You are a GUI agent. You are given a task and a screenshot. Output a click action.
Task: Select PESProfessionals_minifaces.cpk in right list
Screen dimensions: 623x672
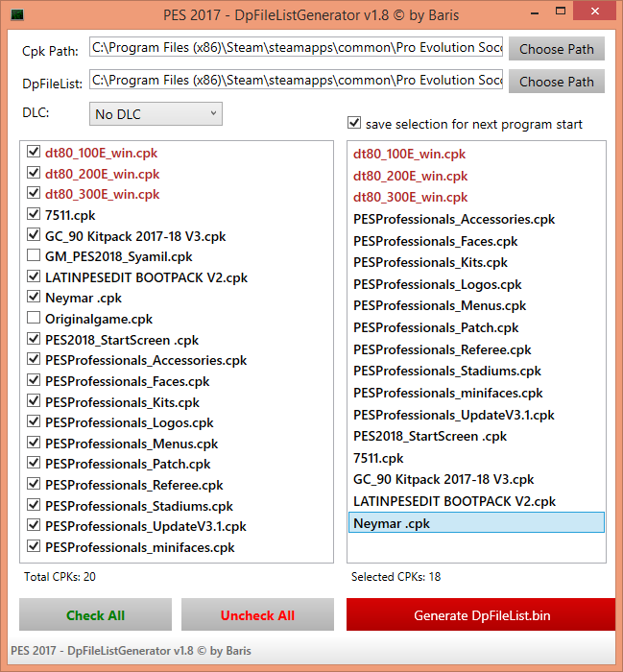point(476,393)
